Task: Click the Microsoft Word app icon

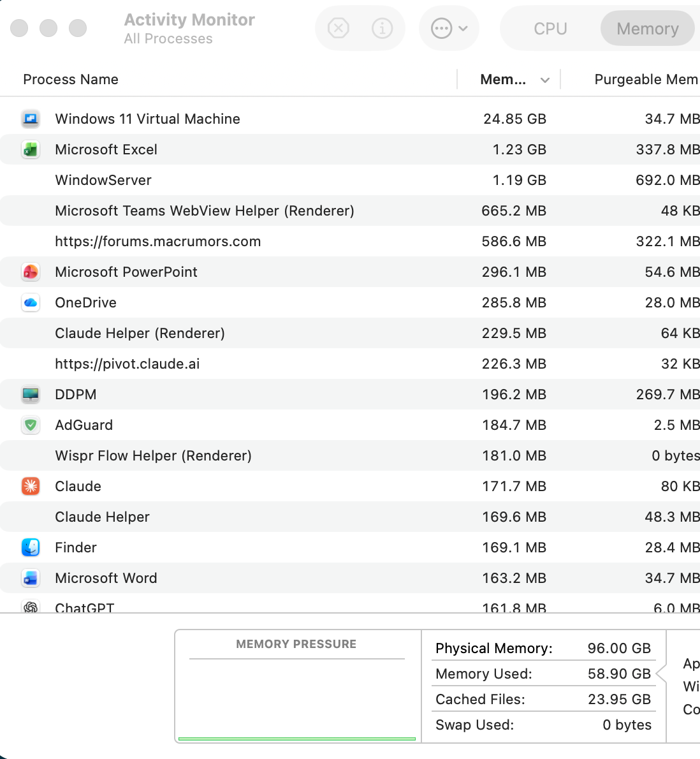Action: [x=31, y=578]
